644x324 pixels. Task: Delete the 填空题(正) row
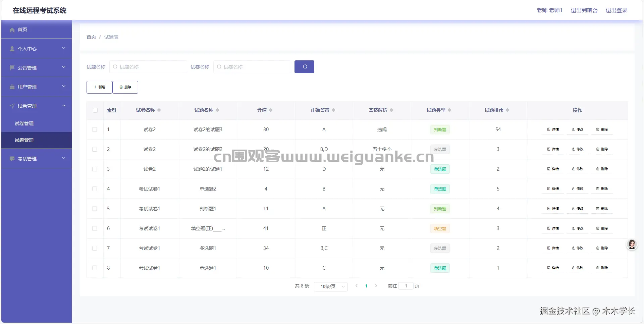[602, 228]
